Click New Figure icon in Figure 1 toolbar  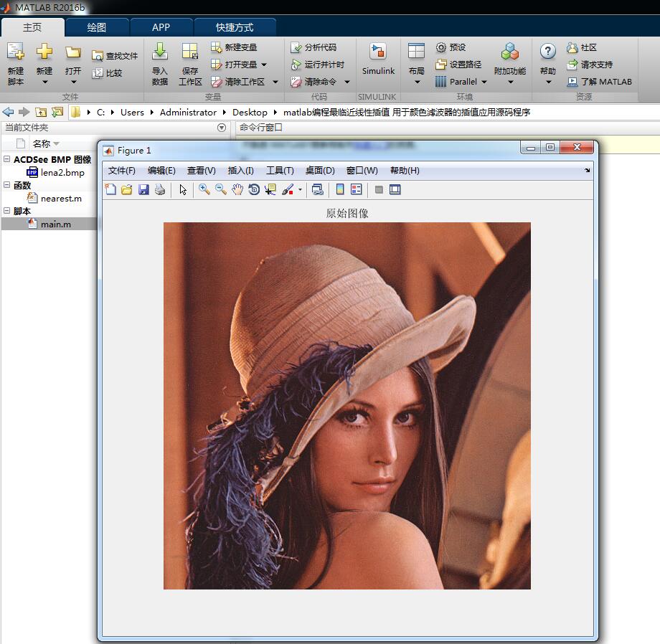(110, 190)
